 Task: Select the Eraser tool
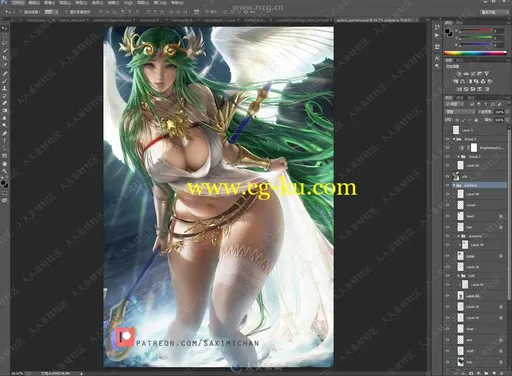pos(5,103)
